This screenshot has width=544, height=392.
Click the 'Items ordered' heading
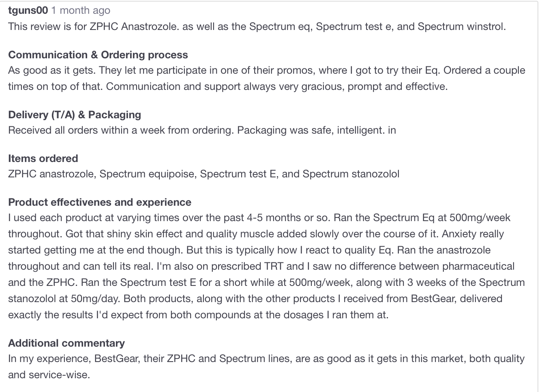43,158
